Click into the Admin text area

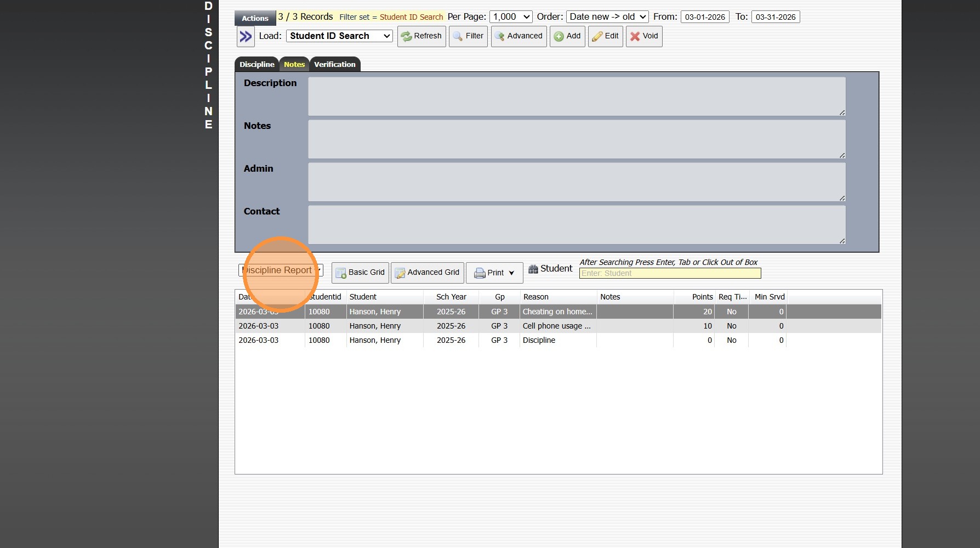(x=577, y=182)
